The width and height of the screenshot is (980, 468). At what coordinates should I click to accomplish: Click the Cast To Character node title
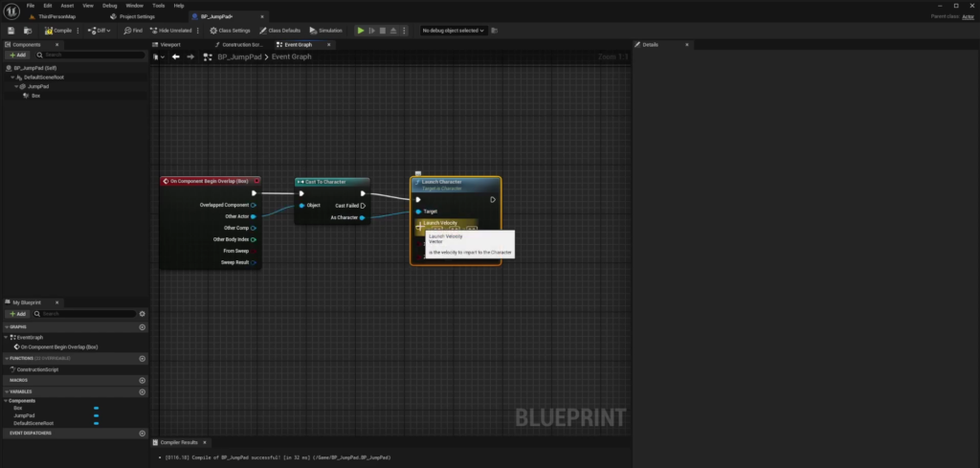[x=325, y=182]
